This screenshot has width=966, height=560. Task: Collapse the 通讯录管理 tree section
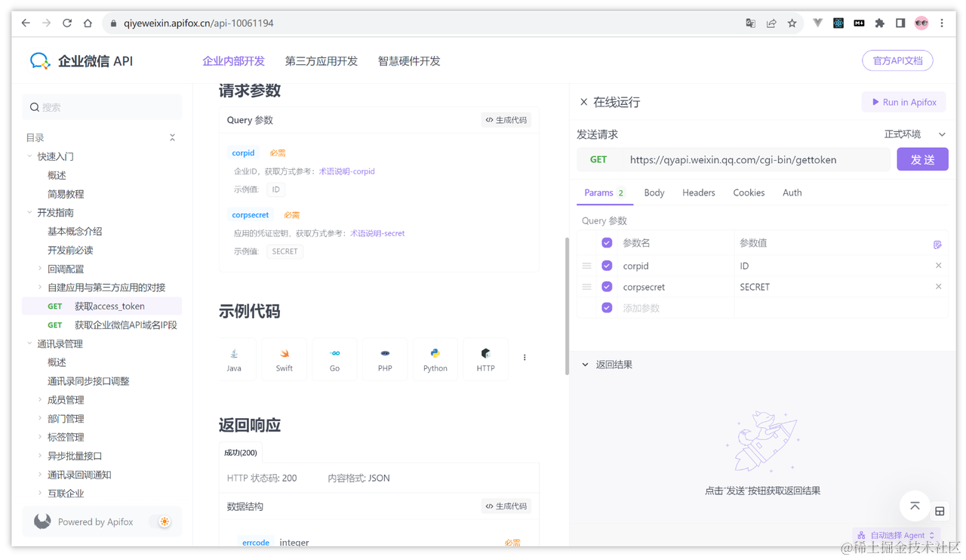coord(29,343)
